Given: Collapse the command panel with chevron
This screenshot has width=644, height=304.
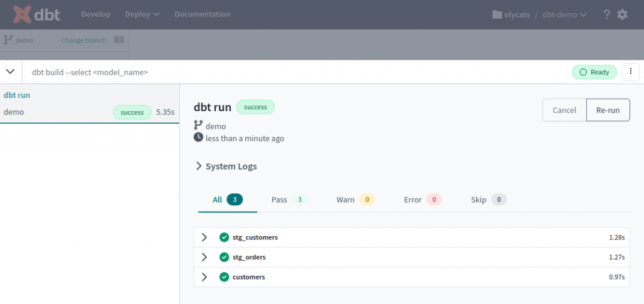Looking at the screenshot, I should pos(10,72).
